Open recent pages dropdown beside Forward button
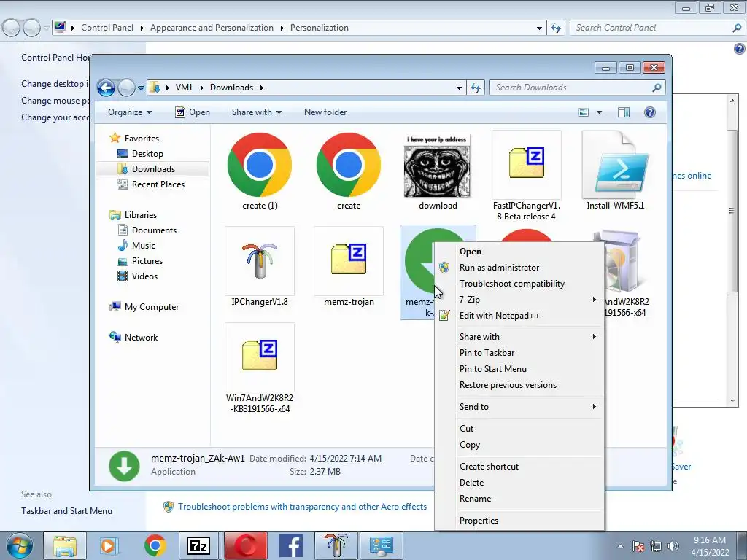The image size is (747, 560). 141,88
